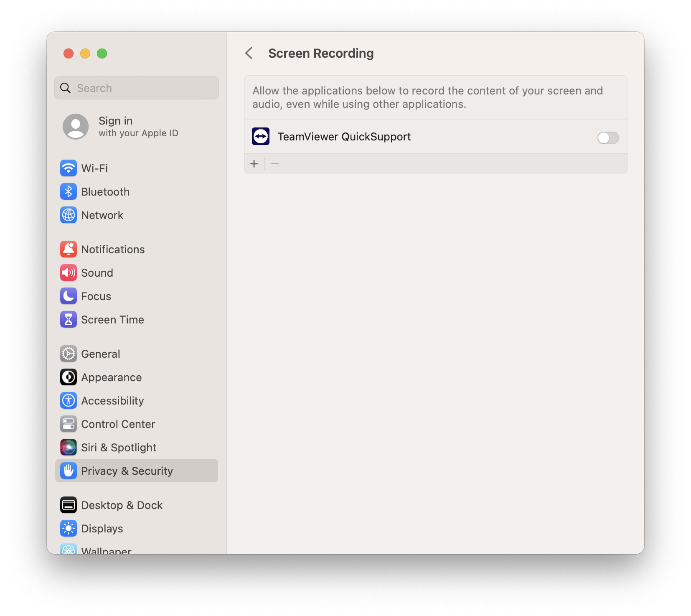Select the TeamViewer QuickSupport app icon
Viewport: 691px width, 616px height.
click(x=260, y=136)
